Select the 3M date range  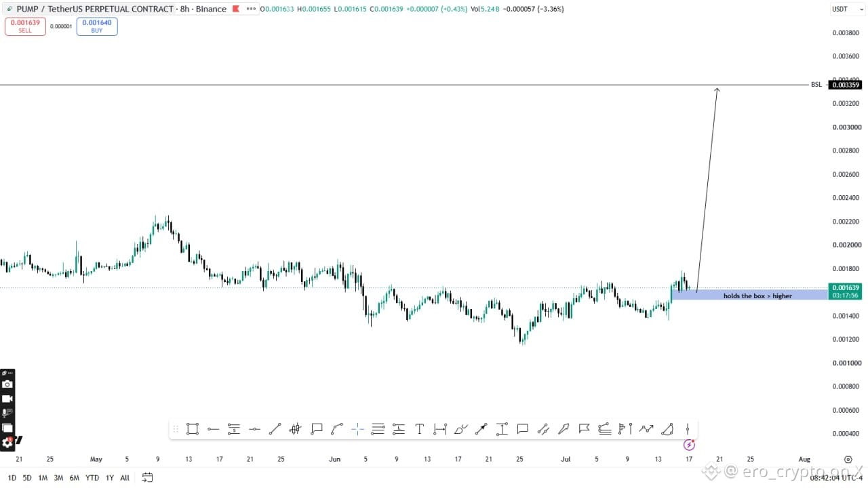click(x=58, y=478)
